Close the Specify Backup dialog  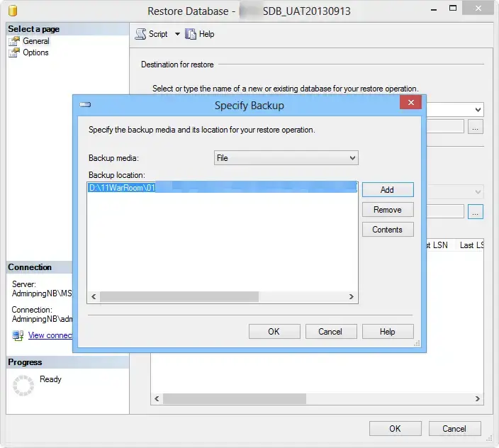410,103
